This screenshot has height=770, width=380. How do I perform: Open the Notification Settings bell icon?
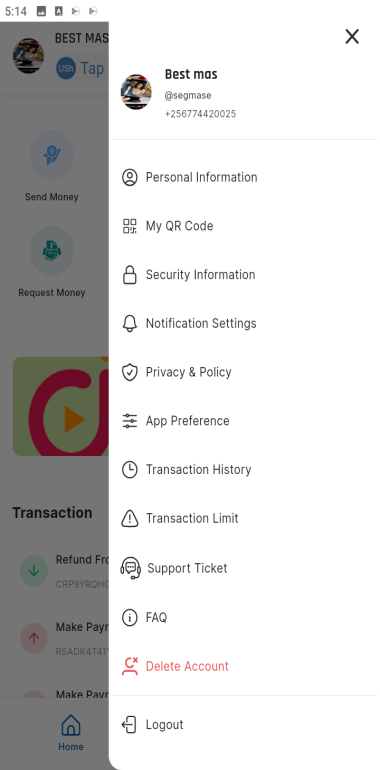coord(130,323)
